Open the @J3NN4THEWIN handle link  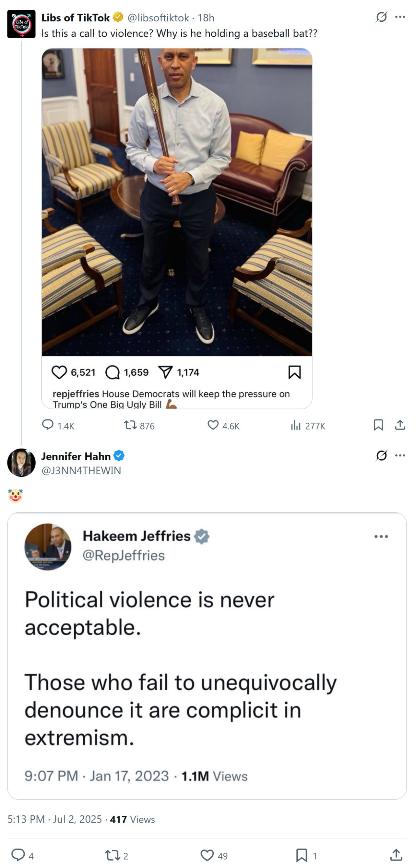click(x=81, y=471)
